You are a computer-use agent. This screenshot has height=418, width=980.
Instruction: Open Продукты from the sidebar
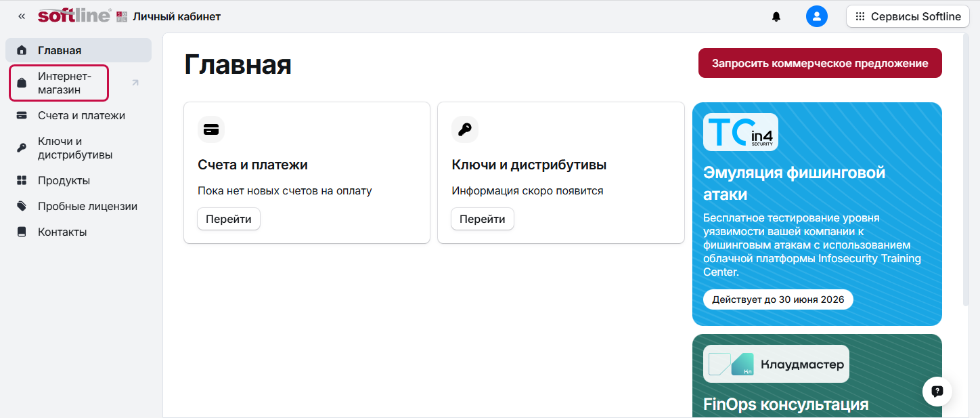point(64,181)
